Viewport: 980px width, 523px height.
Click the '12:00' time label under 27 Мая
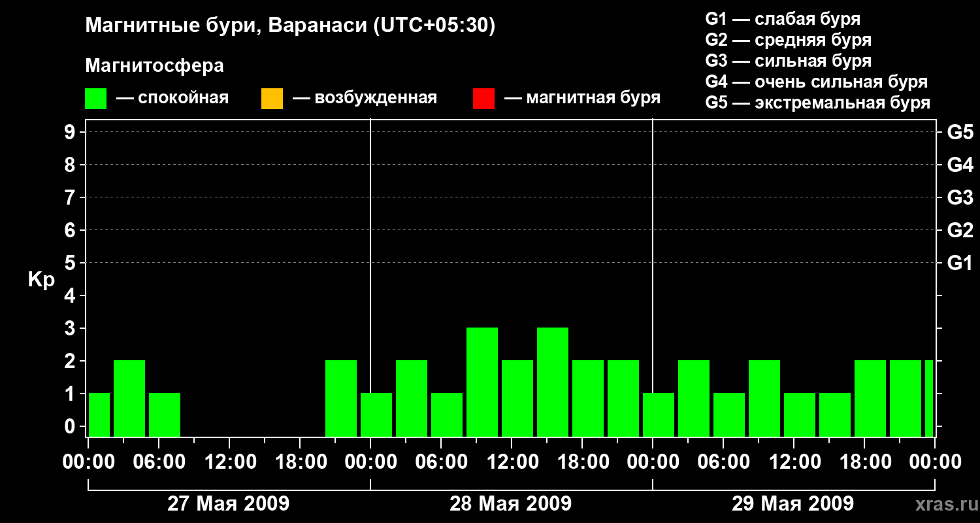229,462
